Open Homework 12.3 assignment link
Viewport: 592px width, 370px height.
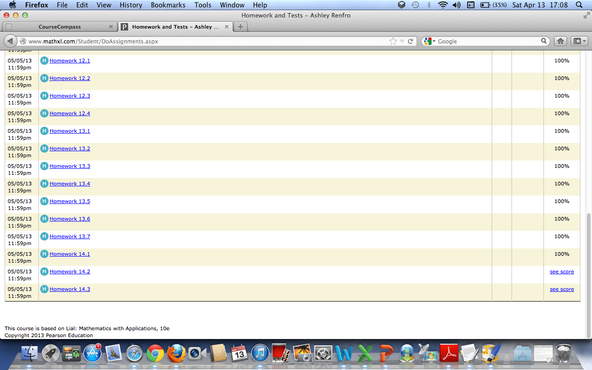pos(70,96)
